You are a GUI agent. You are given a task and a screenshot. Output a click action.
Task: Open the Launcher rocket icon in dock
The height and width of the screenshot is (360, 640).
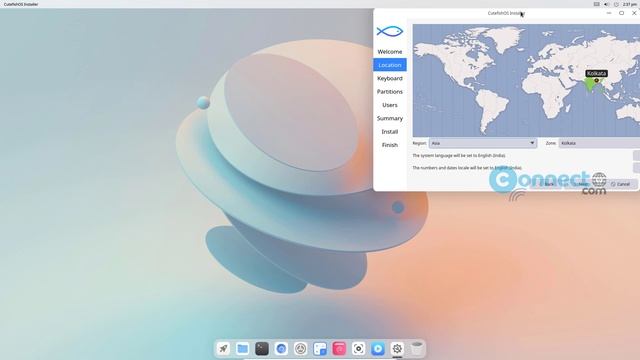(223, 349)
